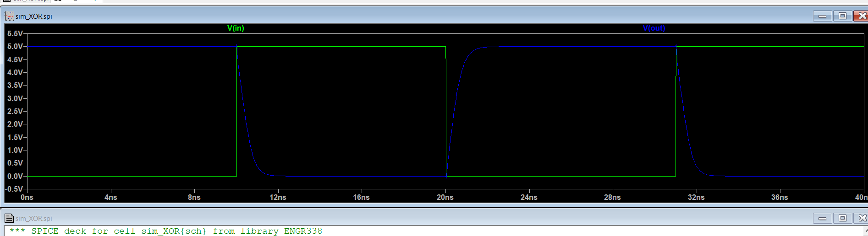Minimize the netlist sim_XOR.spi window
The height and width of the screenshot is (236, 868).
822,218
